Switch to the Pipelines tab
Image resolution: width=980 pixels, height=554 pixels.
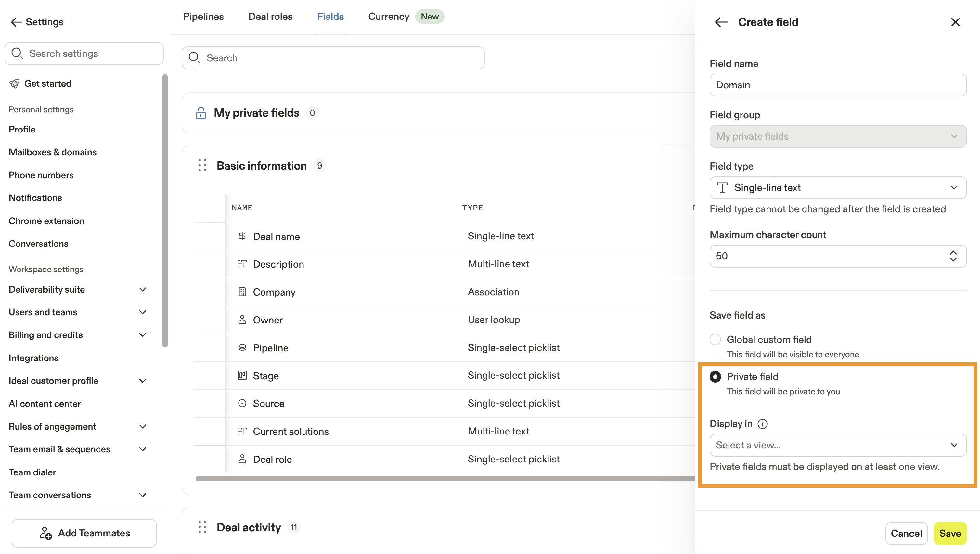[203, 17]
